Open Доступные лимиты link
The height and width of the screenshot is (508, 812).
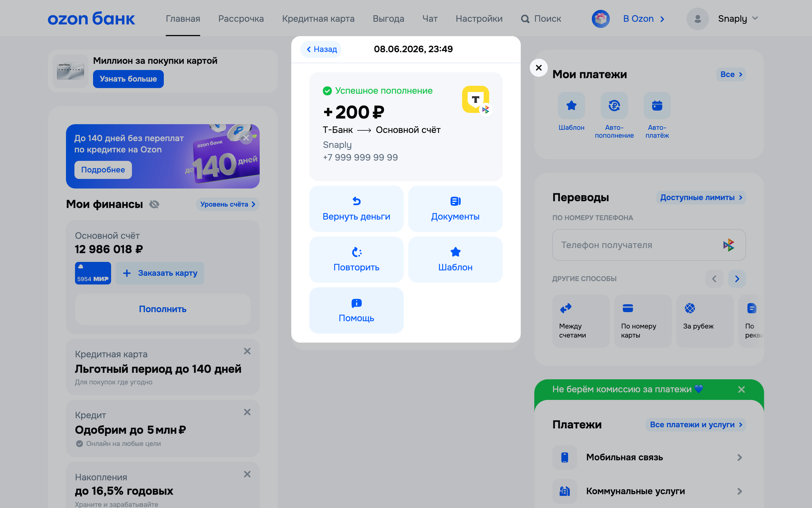[701, 198]
